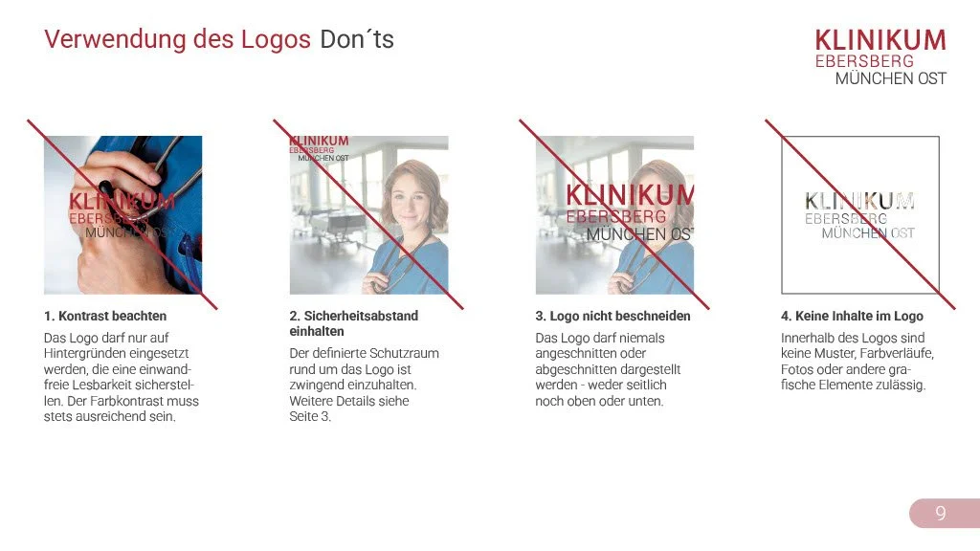The height and width of the screenshot is (551, 980).
Task: Click the large cropped 'KLINIKUM' text in third image
Action: [630, 195]
